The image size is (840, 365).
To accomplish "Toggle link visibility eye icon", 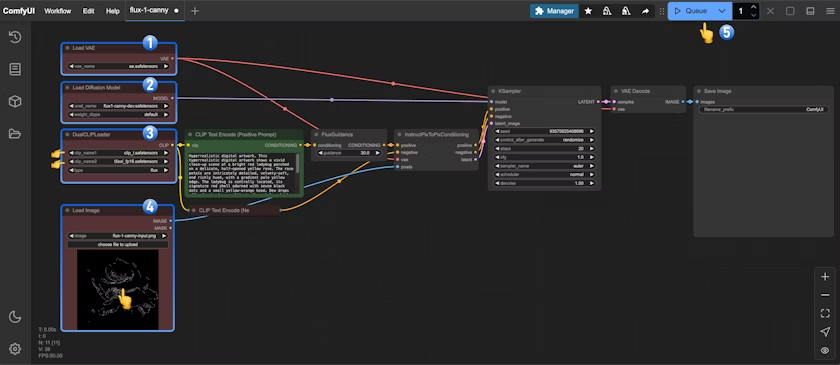I will pos(825,351).
